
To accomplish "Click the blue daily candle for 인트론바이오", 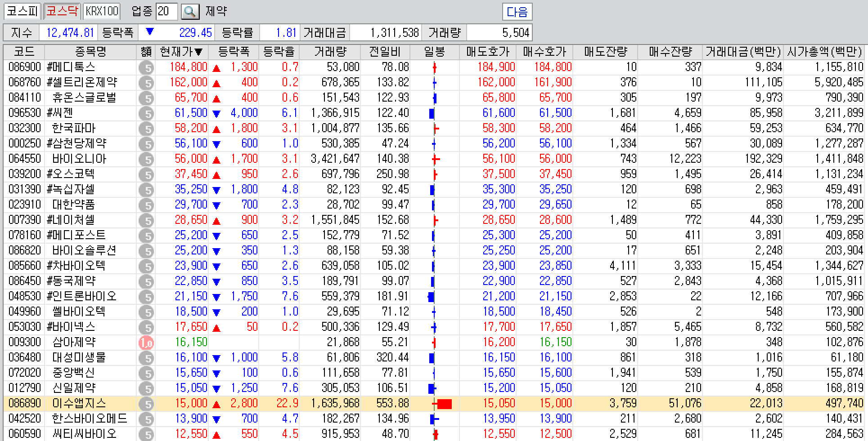I will [x=431, y=297].
